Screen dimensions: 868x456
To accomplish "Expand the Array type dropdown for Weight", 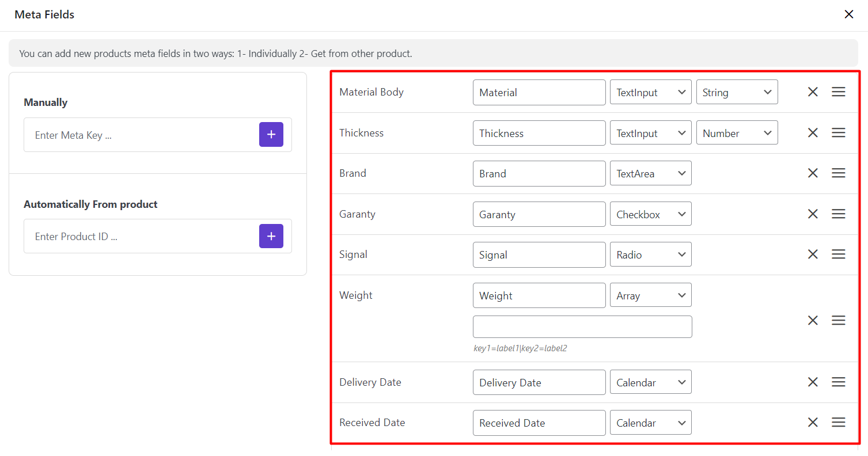I will (650, 295).
